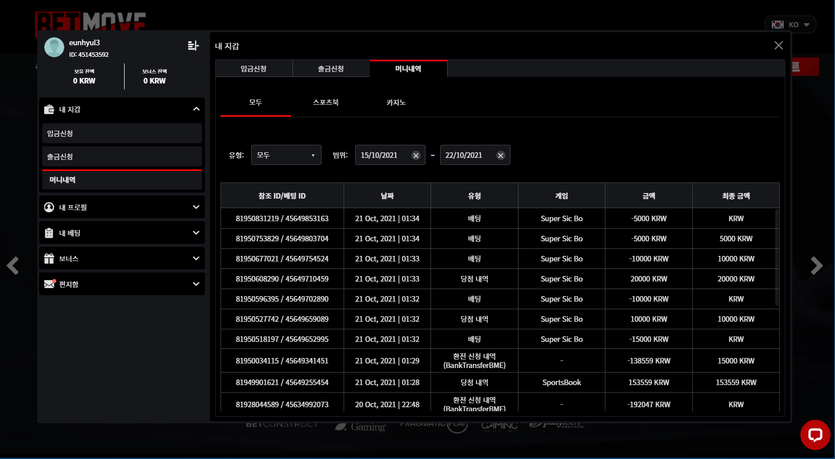Expand the 내 프로필 section
This screenshot has height=459, width=835.
196,207
